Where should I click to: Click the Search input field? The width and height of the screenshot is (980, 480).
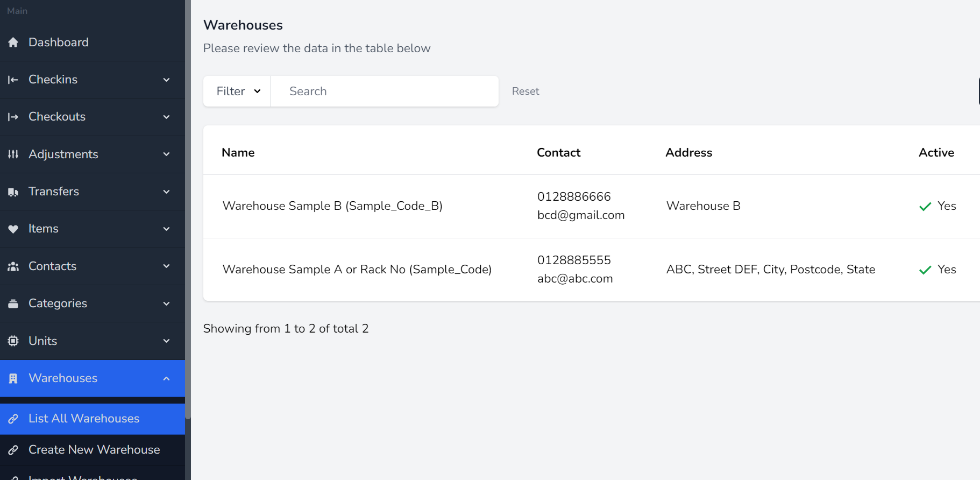tap(384, 91)
